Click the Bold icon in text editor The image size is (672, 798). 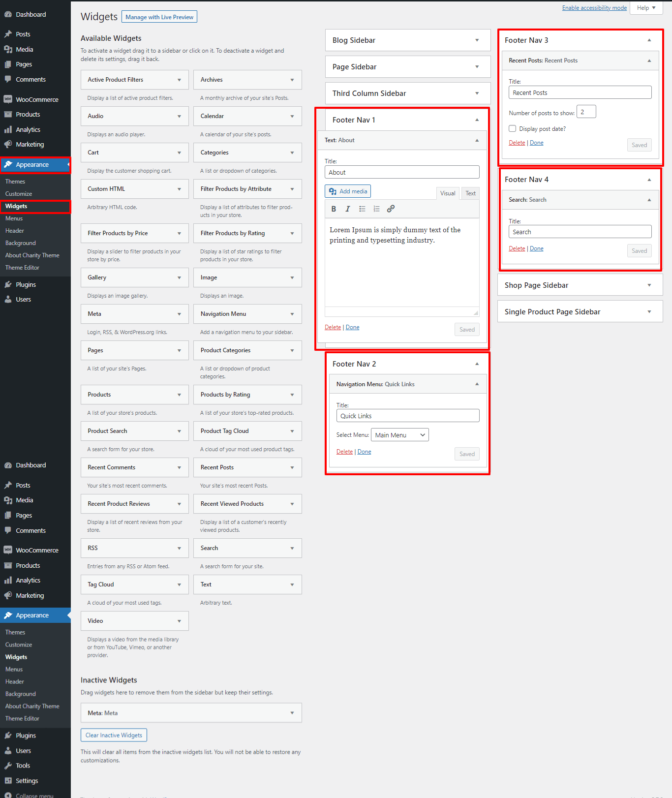(334, 209)
